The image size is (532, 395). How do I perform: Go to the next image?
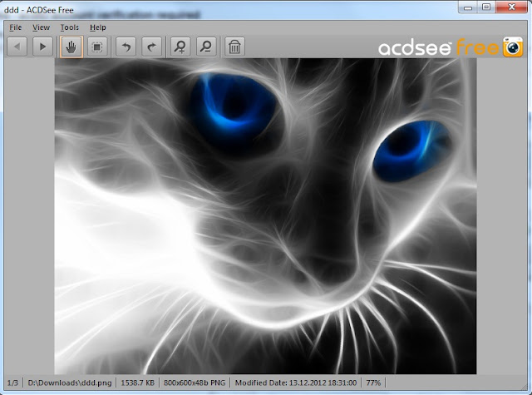point(42,47)
